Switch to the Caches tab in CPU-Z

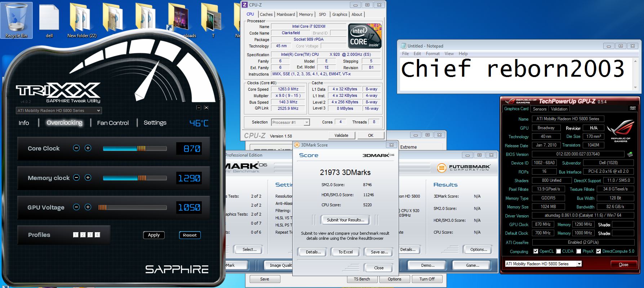pyautogui.click(x=266, y=14)
